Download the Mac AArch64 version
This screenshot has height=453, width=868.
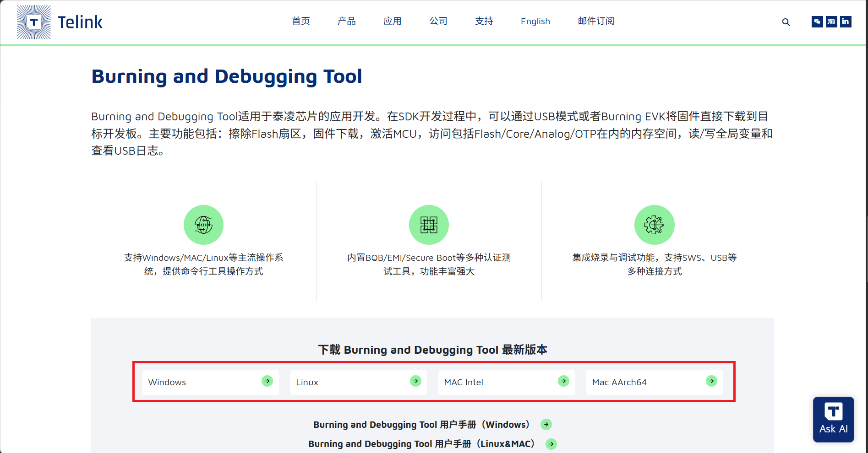(x=655, y=382)
